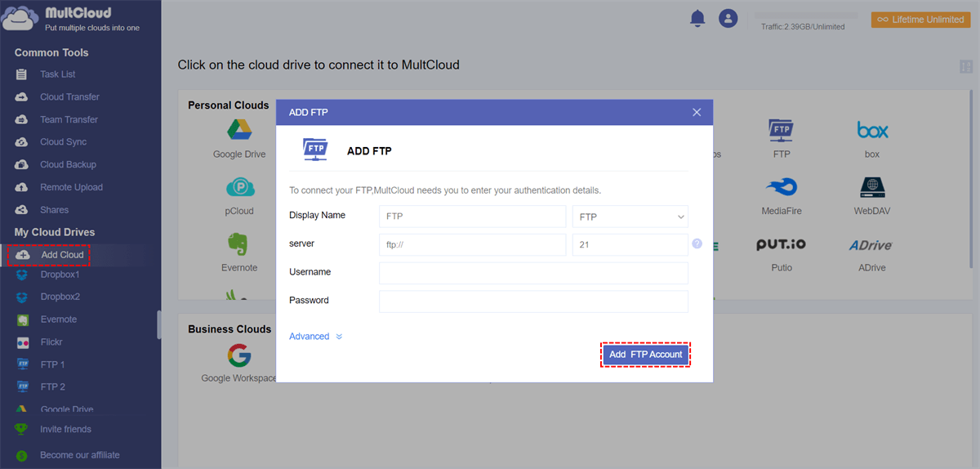Click the notification bell icon
Viewport: 980px width, 469px height.
(x=697, y=19)
